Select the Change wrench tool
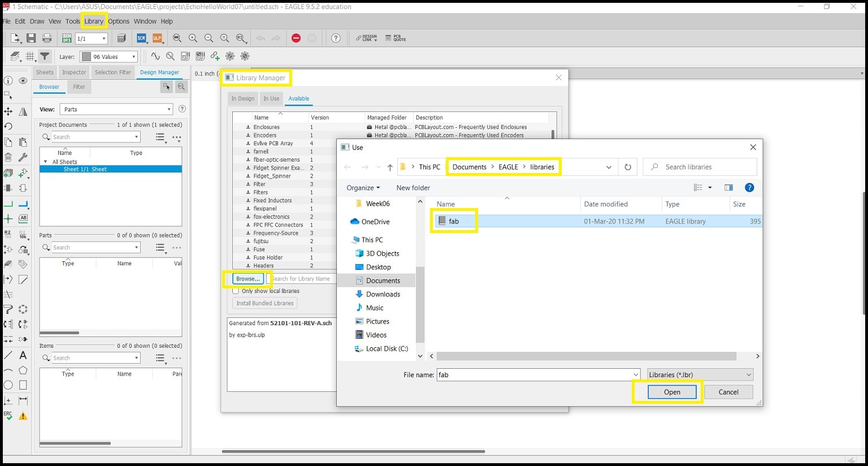The height and width of the screenshot is (466, 868). 23,157
